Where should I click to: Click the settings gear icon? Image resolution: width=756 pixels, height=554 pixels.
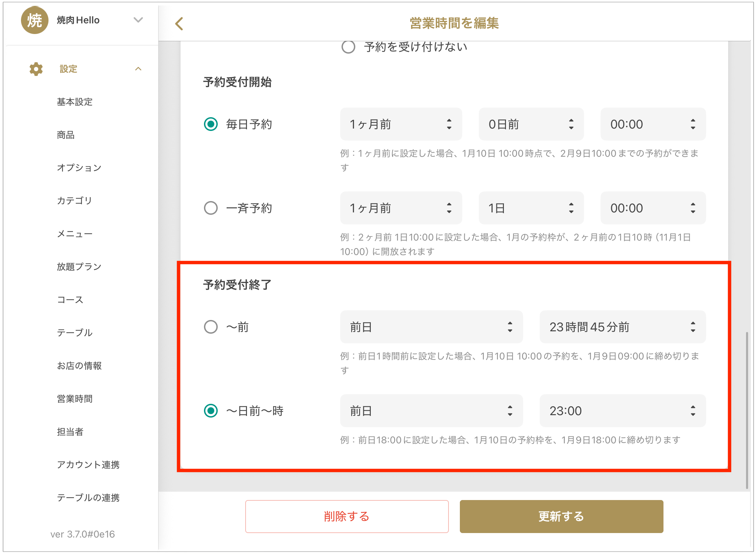tap(36, 69)
